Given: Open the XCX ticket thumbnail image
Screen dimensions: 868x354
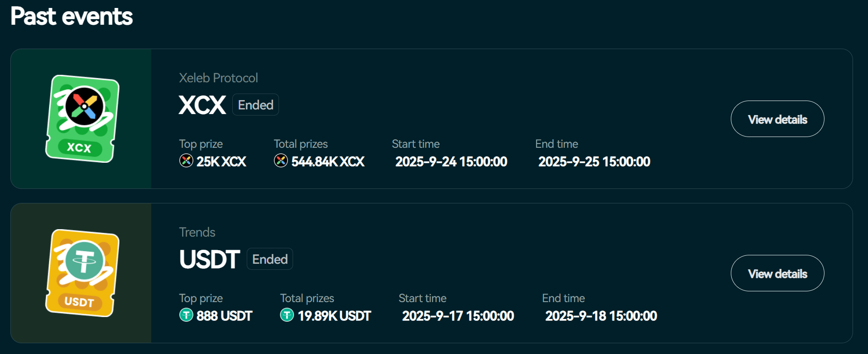Looking at the screenshot, I should click(x=82, y=119).
